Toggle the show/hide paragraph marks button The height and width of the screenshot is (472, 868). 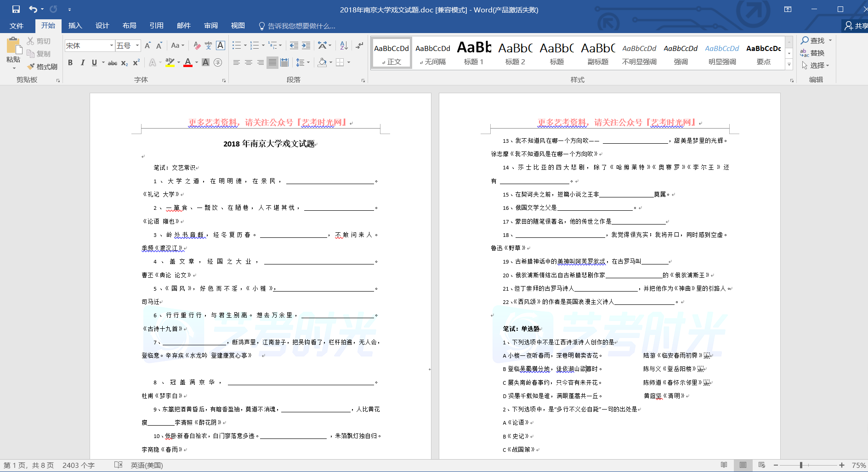pyautogui.click(x=359, y=45)
